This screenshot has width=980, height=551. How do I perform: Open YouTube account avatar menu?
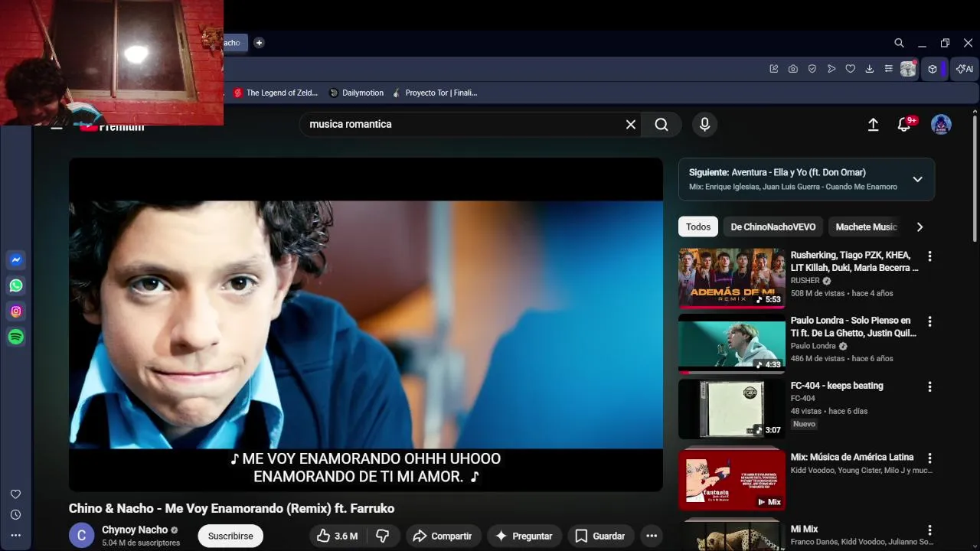tap(941, 125)
